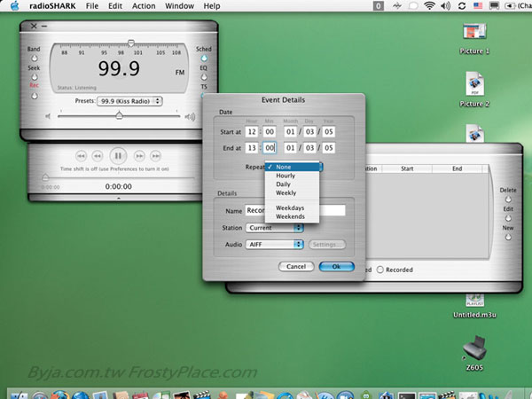This screenshot has width=532, height=399.
Task: Click the loud volume speaker icon
Action: click(x=191, y=117)
